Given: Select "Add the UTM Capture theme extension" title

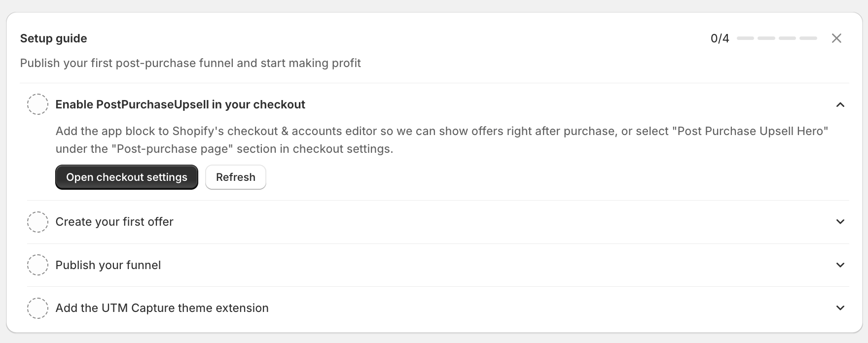Looking at the screenshot, I should point(162,308).
